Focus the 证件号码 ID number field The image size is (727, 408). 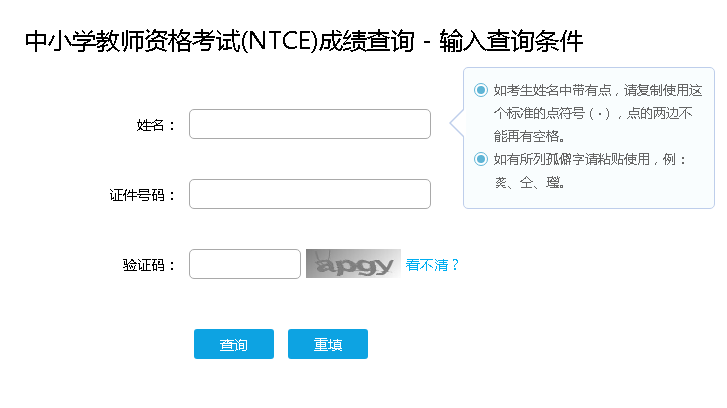pyautogui.click(x=310, y=194)
